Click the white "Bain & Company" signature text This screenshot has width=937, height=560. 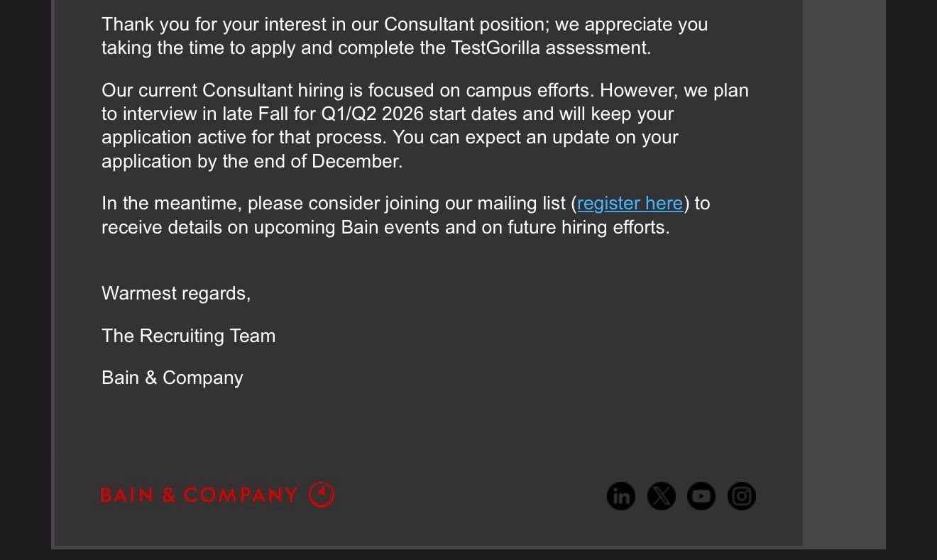pyautogui.click(x=172, y=378)
